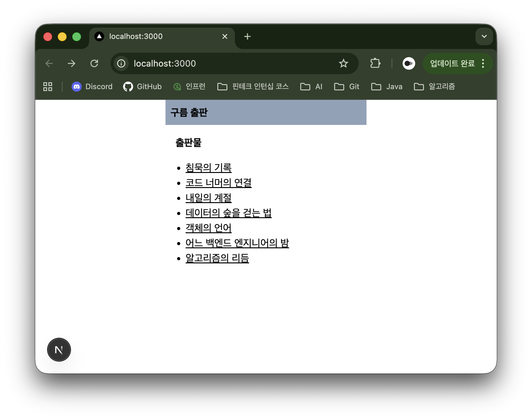Bookmark this page with the star icon
This screenshot has width=532, height=420.
pos(343,63)
